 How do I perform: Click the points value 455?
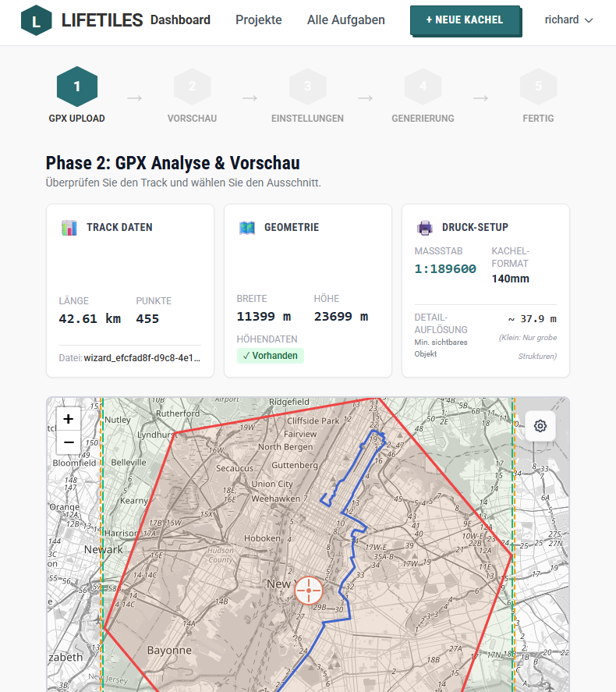147,318
